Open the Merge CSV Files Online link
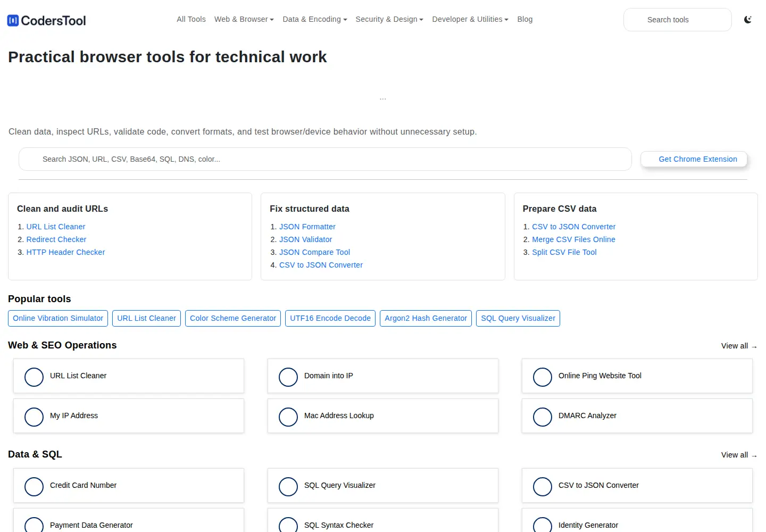The image size is (766, 532). [574, 239]
